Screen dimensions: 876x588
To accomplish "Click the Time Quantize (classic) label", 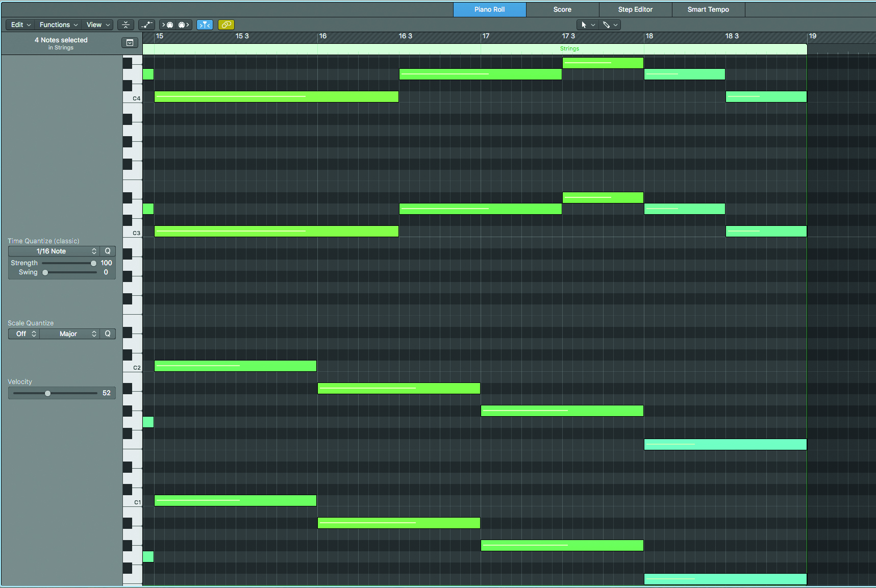I will [43, 241].
